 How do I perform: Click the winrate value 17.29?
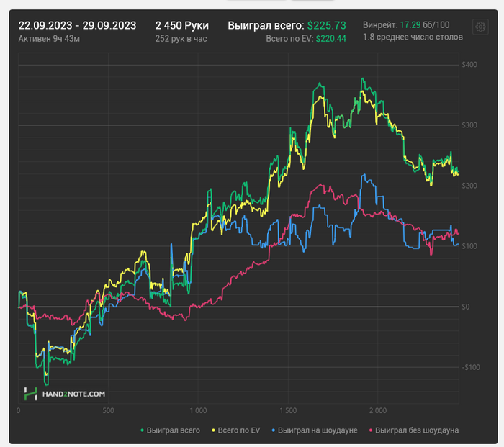coord(410,24)
